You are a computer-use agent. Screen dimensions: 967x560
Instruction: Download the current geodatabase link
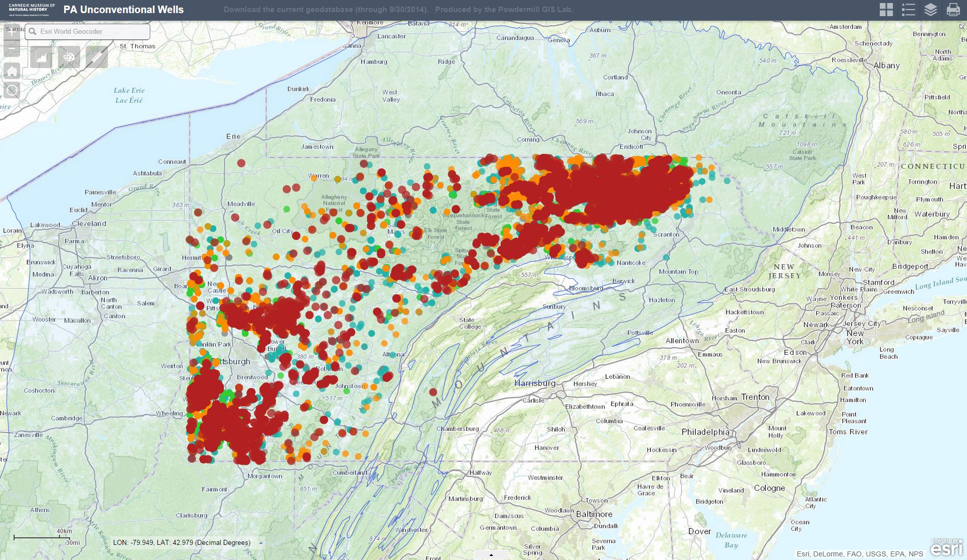[325, 9]
